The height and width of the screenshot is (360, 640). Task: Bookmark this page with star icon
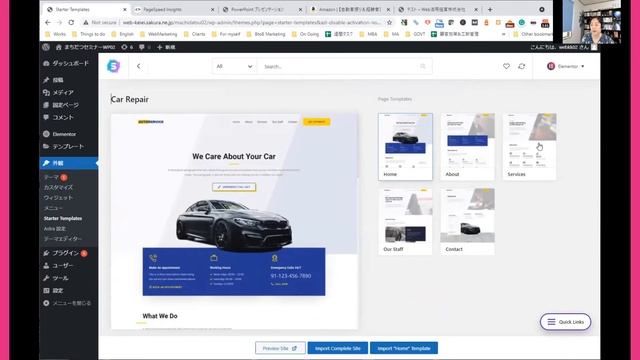pos(390,22)
